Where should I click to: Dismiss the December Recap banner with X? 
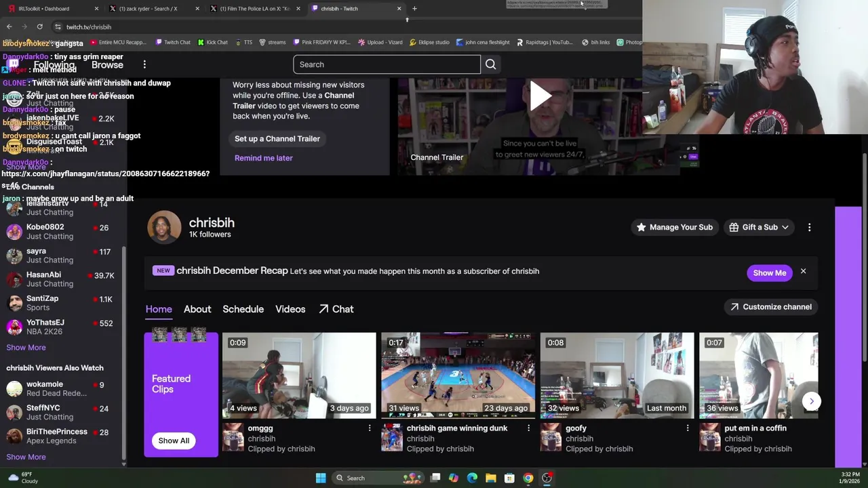(x=803, y=272)
